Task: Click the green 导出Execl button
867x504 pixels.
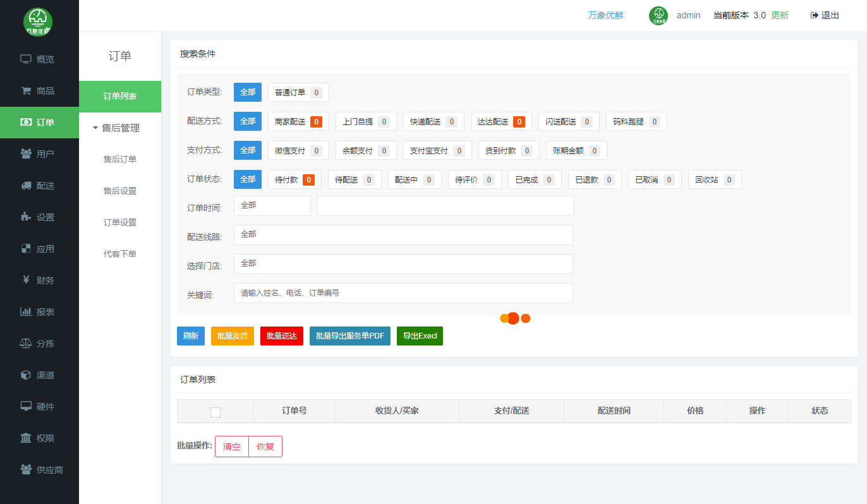Action: [420, 336]
